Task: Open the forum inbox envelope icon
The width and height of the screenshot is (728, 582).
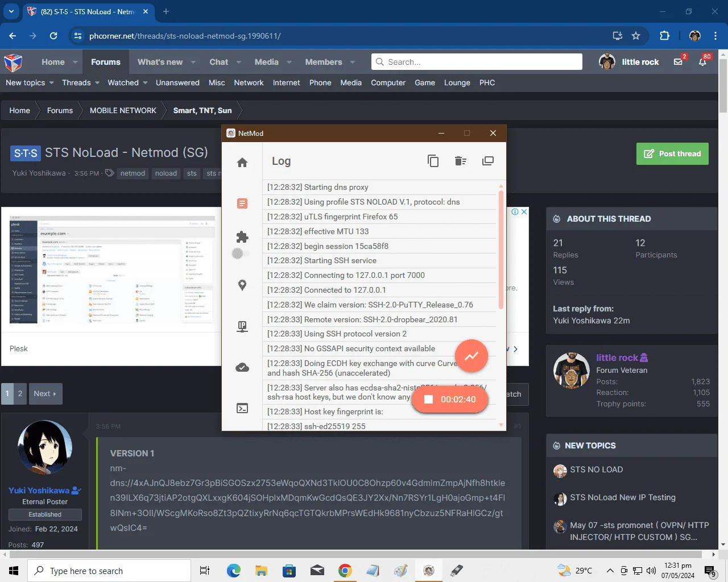Action: 679,61
